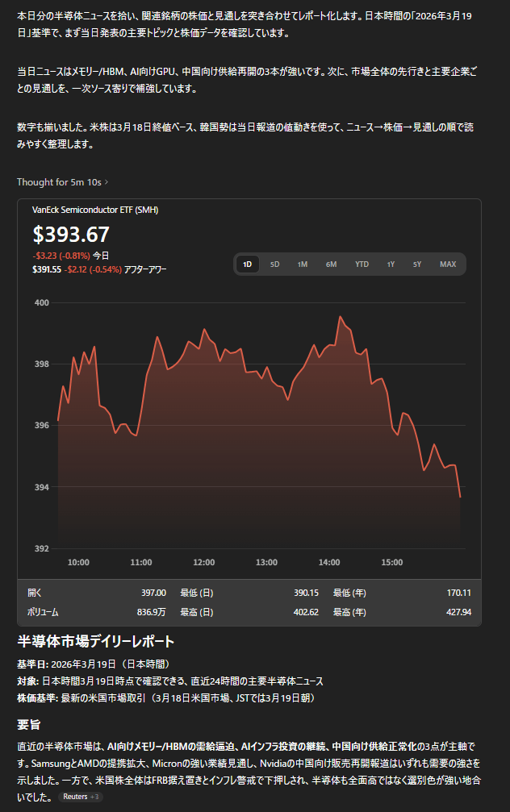Click the 開く 397.00 opening price

153,593
